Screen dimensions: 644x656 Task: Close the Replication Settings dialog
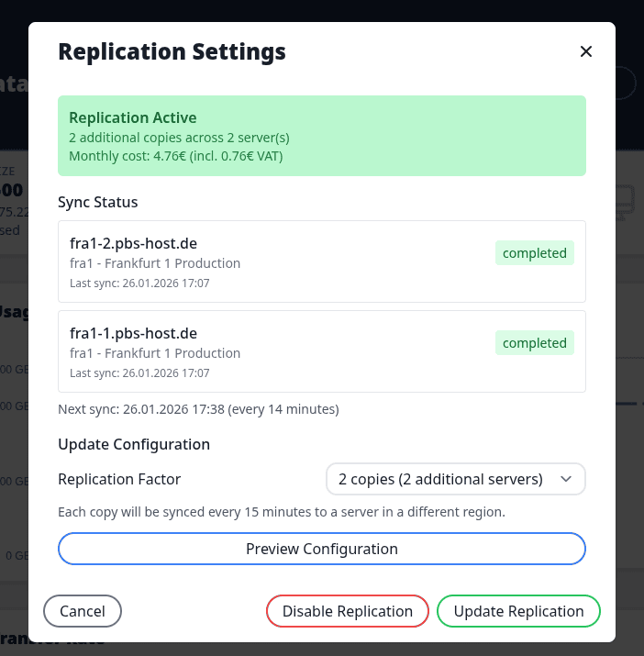[x=586, y=51]
